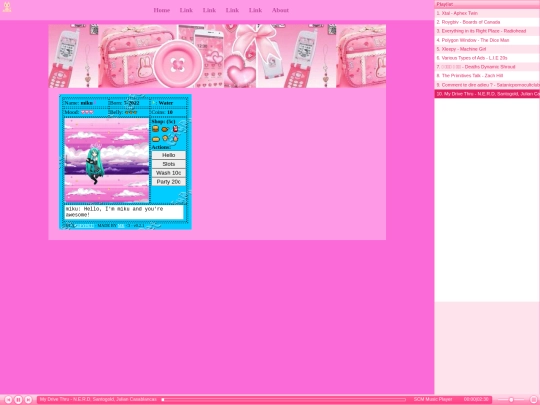The width and height of the screenshot is (540, 405).
Task: Seek within the song progress bar
Action: [284, 399]
